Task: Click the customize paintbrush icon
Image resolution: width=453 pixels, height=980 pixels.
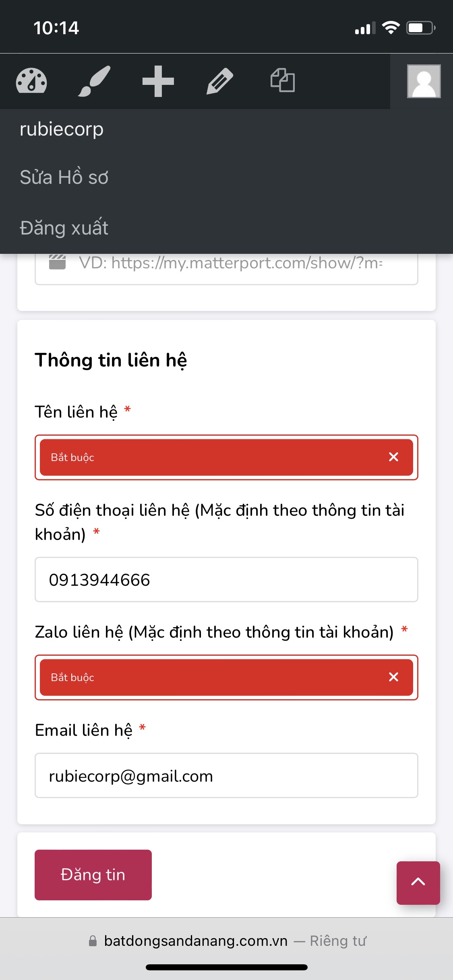Action: 94,81
